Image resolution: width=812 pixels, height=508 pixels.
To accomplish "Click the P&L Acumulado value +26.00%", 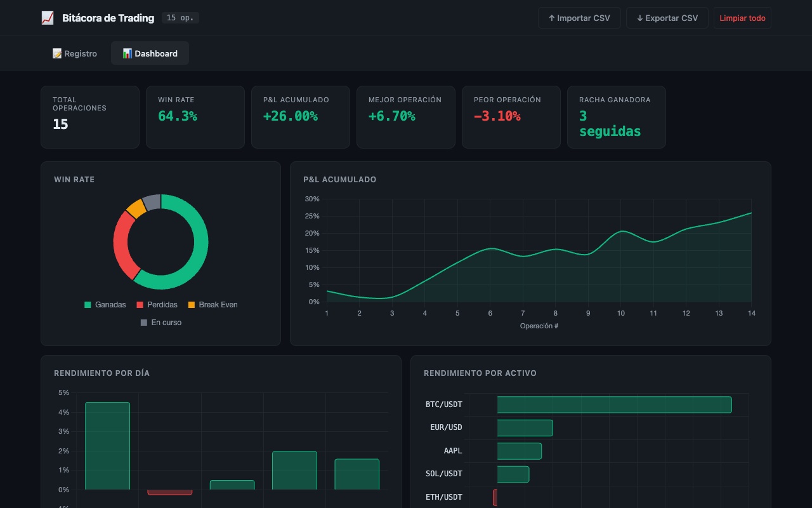I will [291, 116].
